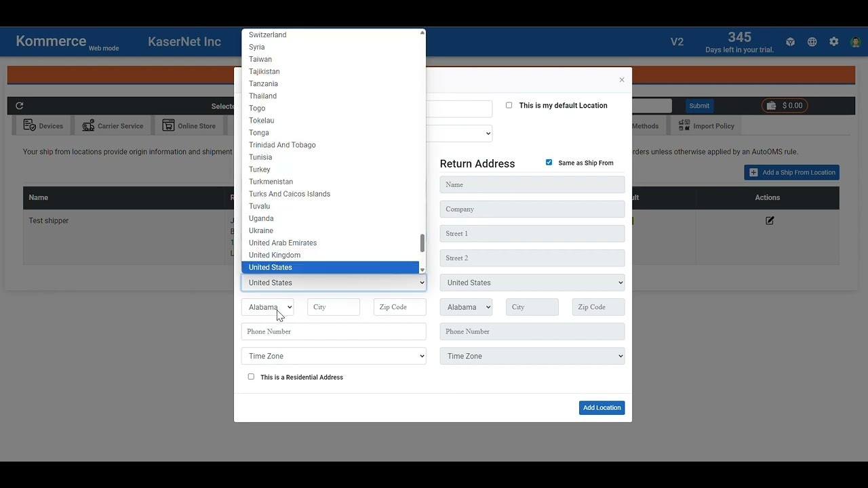Click the country list scroll-up arrow
Image resolution: width=868 pixels, height=488 pixels.
(x=422, y=32)
